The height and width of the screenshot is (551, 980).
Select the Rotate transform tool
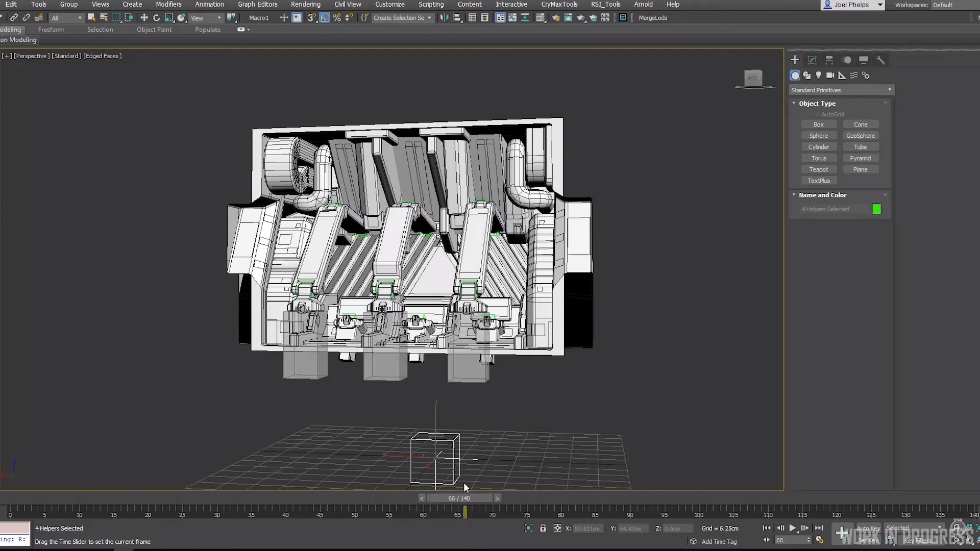click(x=156, y=18)
